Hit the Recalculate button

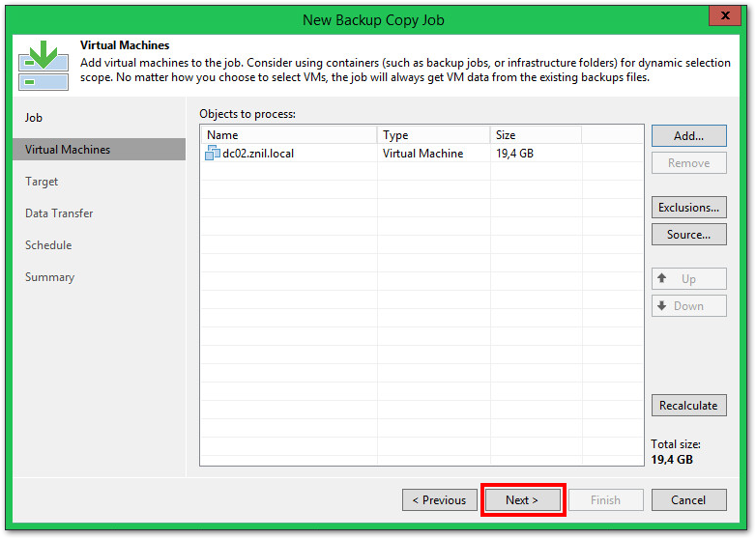pyautogui.click(x=688, y=406)
